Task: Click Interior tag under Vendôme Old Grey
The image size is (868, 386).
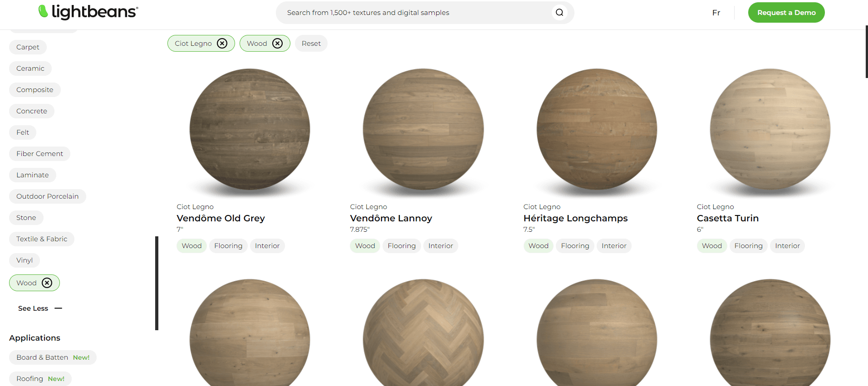Action: click(x=267, y=246)
